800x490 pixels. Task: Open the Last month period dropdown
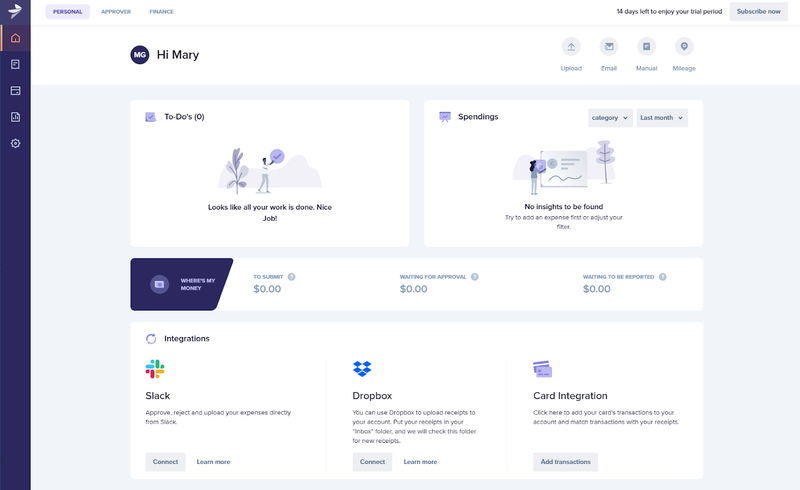pyautogui.click(x=662, y=117)
